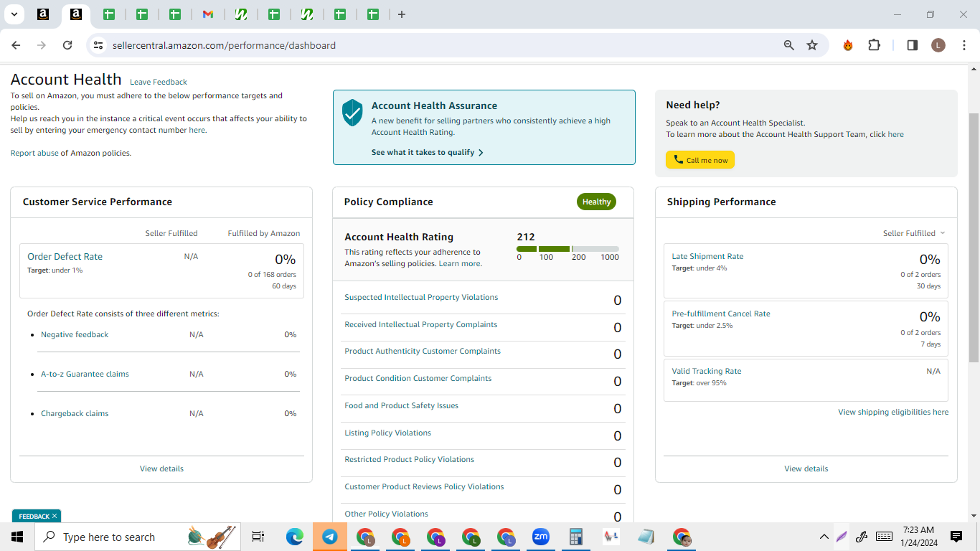
Task: View site information icon in address bar
Action: (99, 45)
